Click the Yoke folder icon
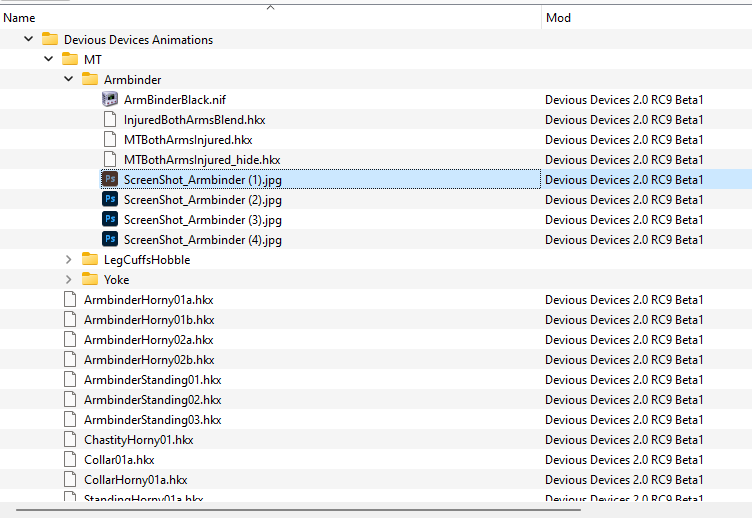 (x=90, y=280)
